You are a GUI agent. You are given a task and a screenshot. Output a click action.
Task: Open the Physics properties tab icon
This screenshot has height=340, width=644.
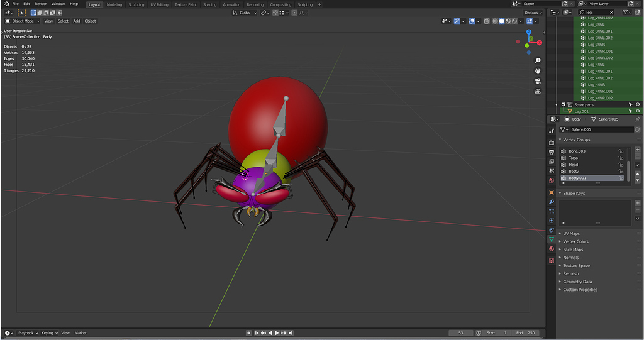pos(552,221)
